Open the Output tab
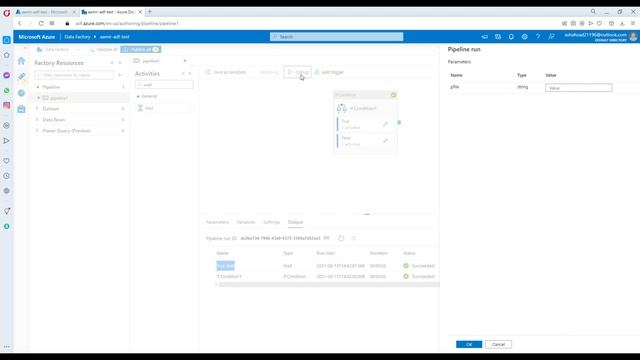The image size is (640, 360). (295, 222)
